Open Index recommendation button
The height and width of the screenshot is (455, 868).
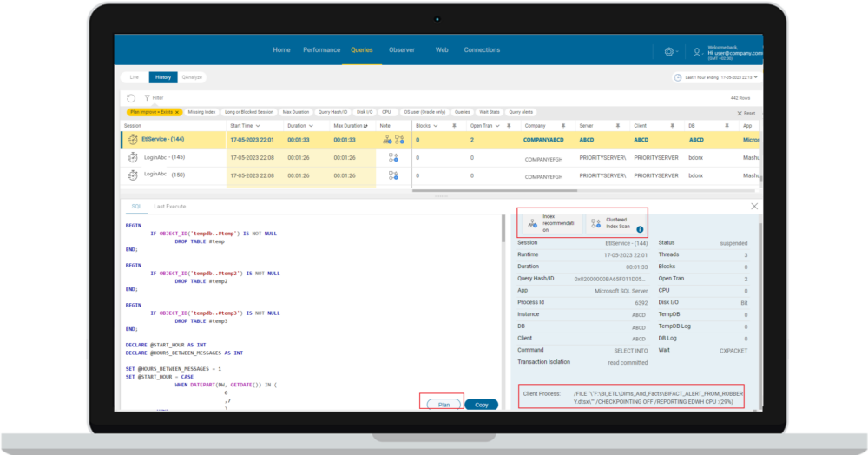552,223
